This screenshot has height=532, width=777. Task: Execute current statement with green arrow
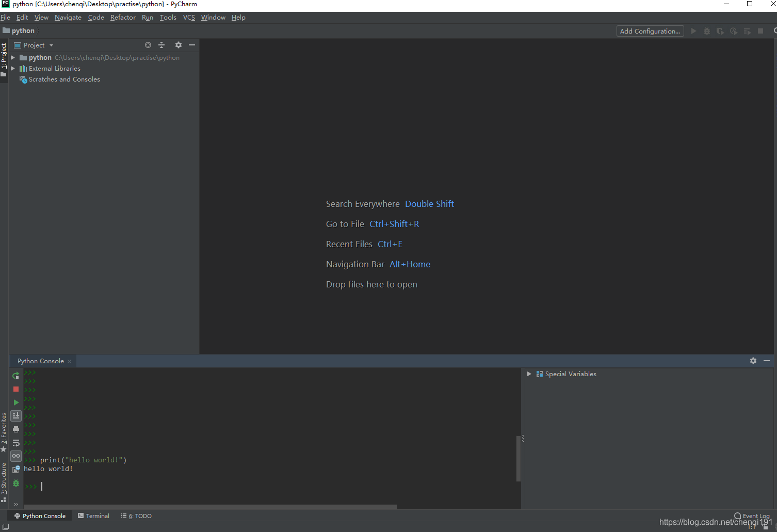[16, 402]
